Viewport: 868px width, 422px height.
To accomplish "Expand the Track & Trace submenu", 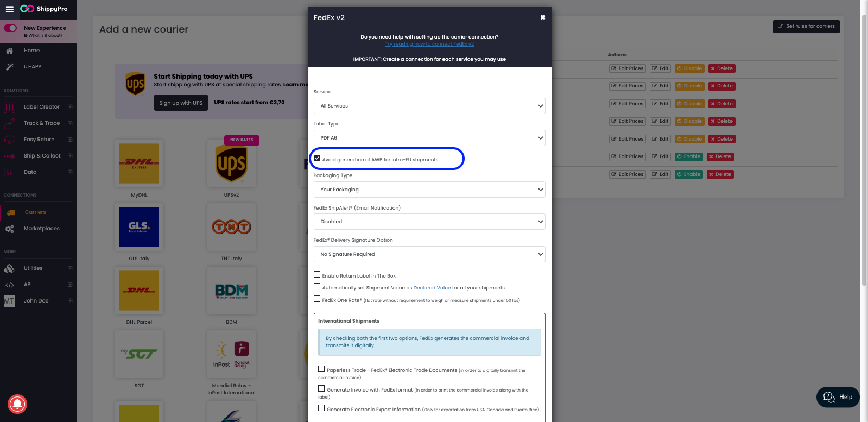I will click(x=70, y=123).
